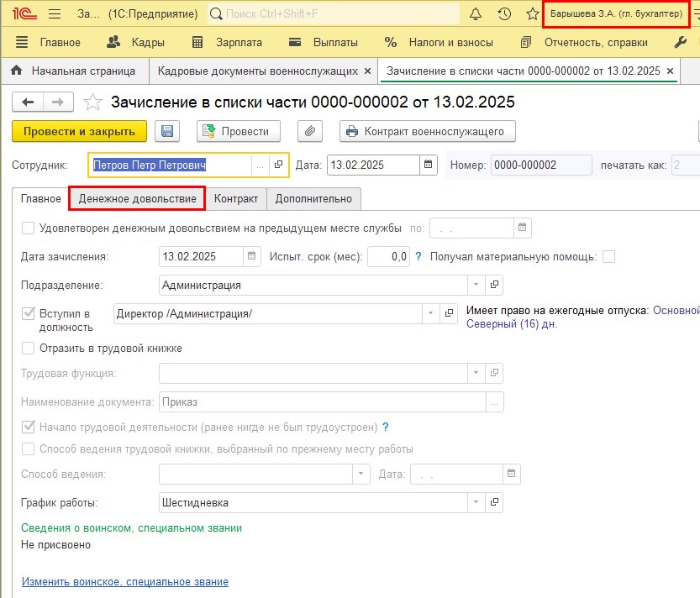Image resolution: width=700 pixels, height=598 pixels.
Task: Check Получал материальную помощь box
Action: [x=608, y=257]
